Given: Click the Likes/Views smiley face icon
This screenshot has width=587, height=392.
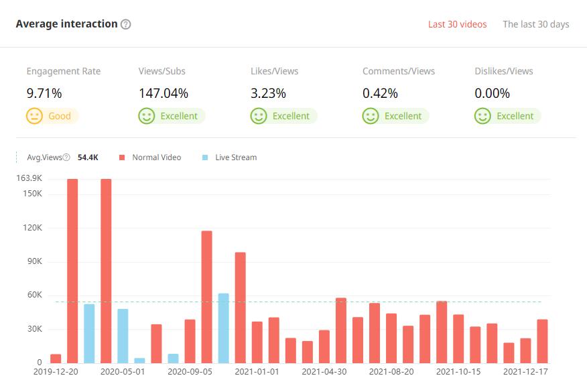Looking at the screenshot, I should (x=259, y=116).
